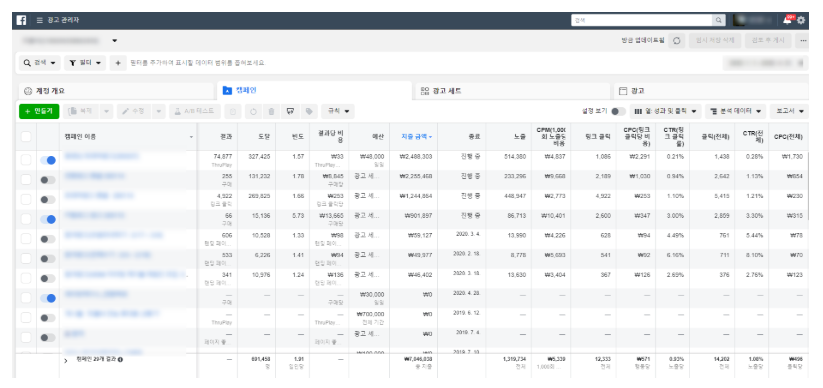Screen dimensions: 823x388
Task: Click the 수정 edit button
Action: pos(134,111)
